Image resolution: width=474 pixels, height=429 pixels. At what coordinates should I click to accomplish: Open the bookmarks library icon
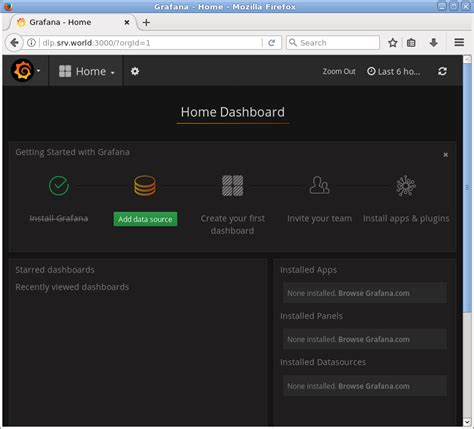(x=411, y=43)
